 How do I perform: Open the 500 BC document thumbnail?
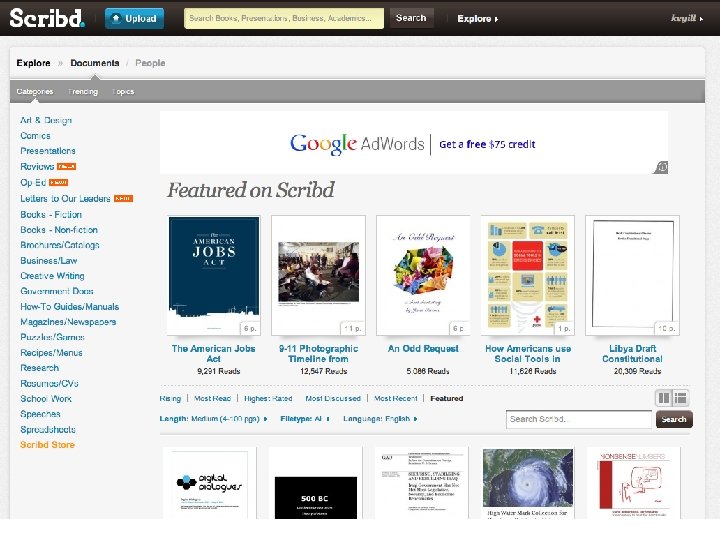point(315,483)
